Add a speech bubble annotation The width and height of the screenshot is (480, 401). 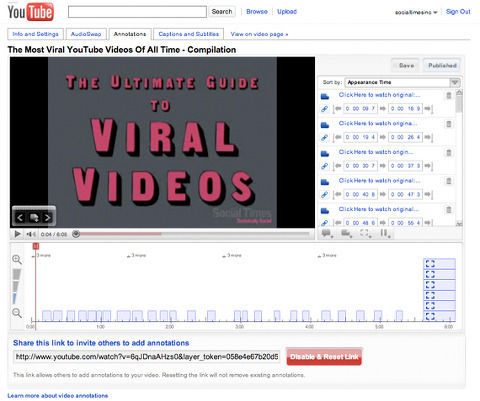(x=327, y=234)
